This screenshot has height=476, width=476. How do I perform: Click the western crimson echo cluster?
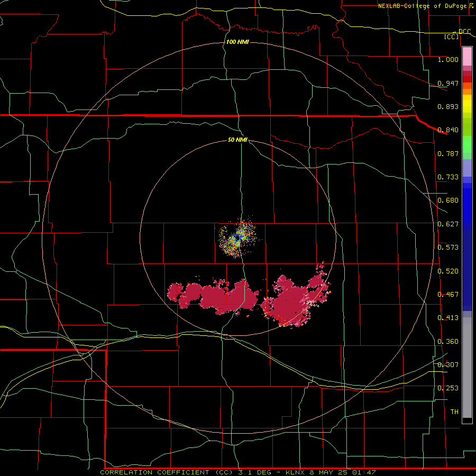click(214, 296)
